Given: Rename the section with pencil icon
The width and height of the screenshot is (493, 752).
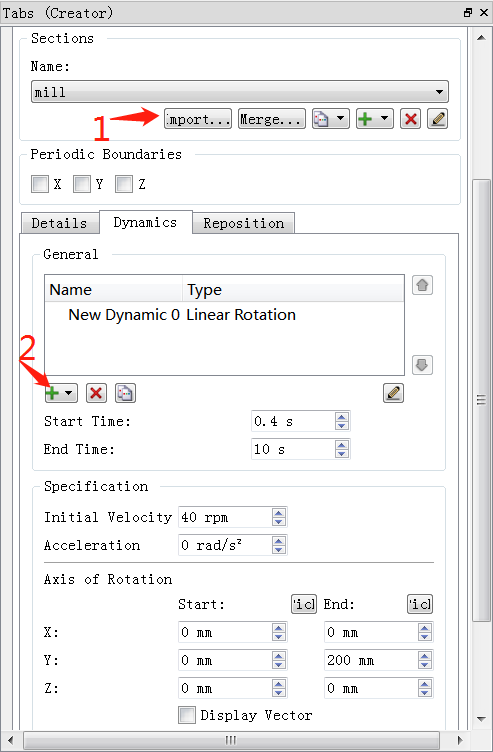Looking at the screenshot, I should tap(437, 119).
